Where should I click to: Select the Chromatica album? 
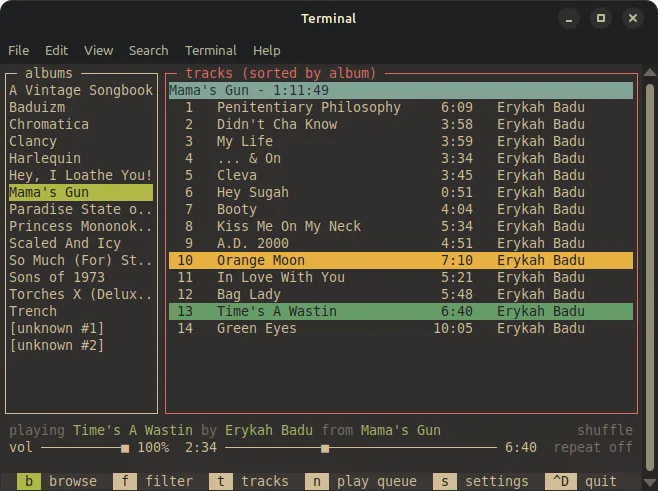point(81,124)
